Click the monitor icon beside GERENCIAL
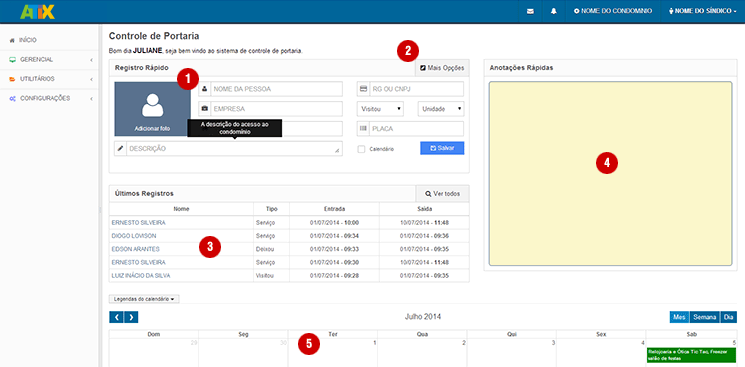Screen dimensions: 745x367 pyautogui.click(x=12, y=60)
